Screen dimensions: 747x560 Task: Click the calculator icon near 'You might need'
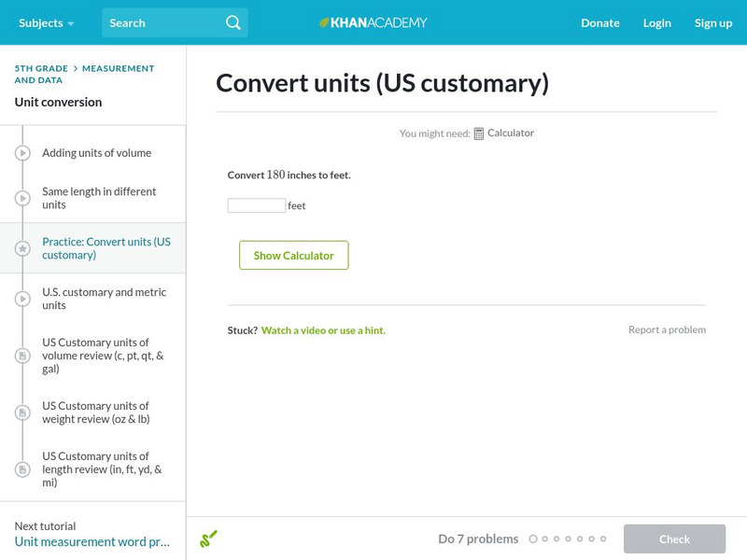tap(479, 133)
